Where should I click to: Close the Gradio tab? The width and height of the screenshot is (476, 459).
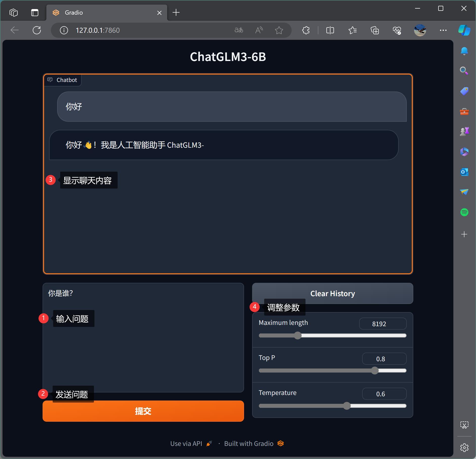(159, 13)
